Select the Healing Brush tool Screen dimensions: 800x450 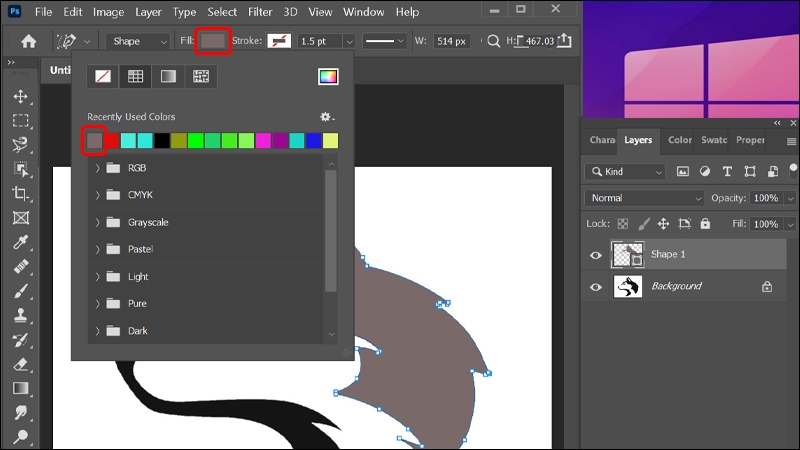tap(20, 266)
